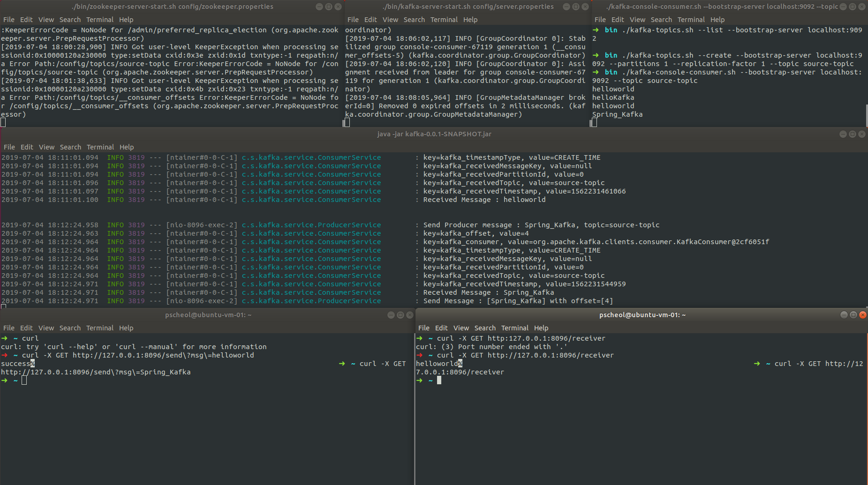Click 'Send Message : [Spring_Kafka] with offset=[4]' line
The image size is (868, 485).
pyautogui.click(x=518, y=301)
